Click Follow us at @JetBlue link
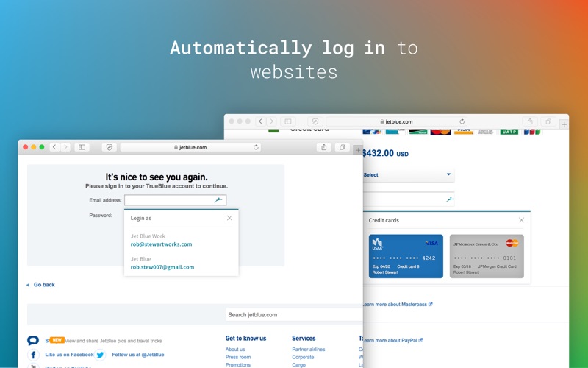This screenshot has height=368, width=588. pos(138,355)
